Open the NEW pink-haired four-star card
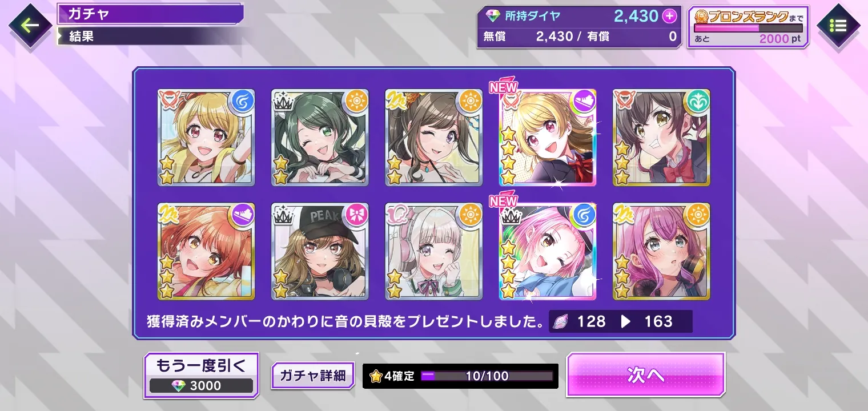The width and height of the screenshot is (868, 411). (x=548, y=251)
